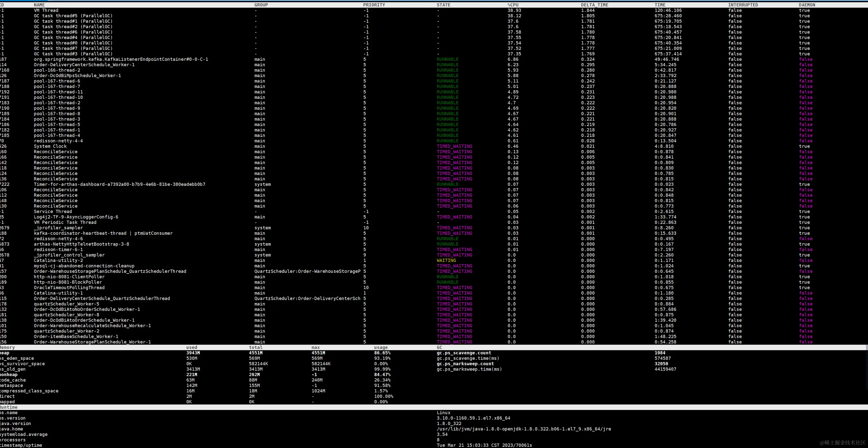This screenshot has height=448, width=868.
Task: Click the Runtime section header
Action: click(x=9, y=407)
